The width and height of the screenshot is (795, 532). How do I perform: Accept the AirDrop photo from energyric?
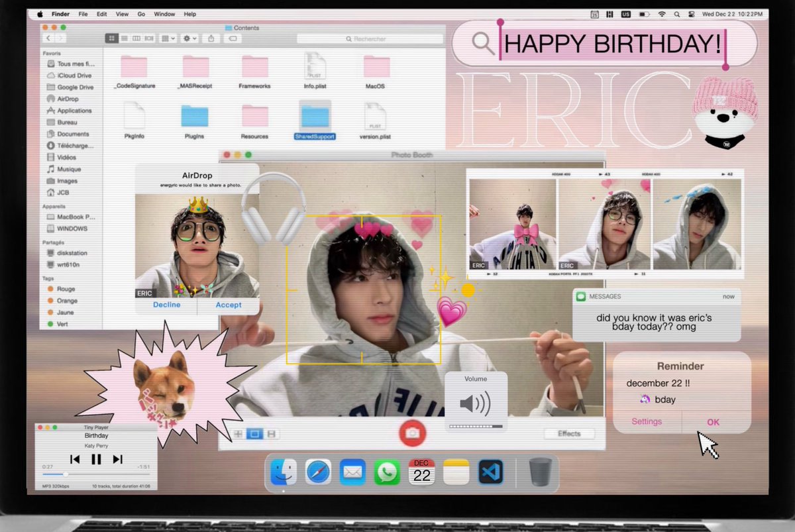[x=228, y=305]
